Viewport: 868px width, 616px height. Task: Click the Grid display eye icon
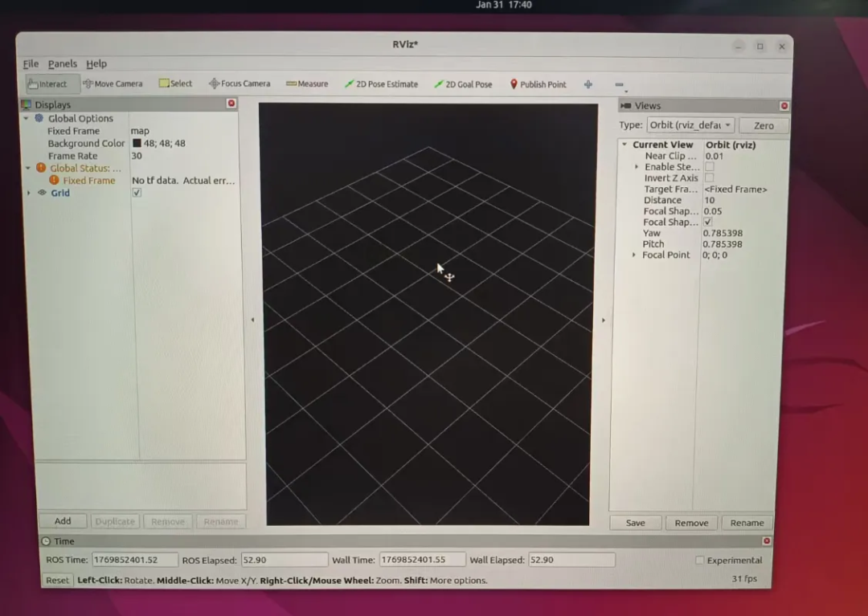[42, 193]
